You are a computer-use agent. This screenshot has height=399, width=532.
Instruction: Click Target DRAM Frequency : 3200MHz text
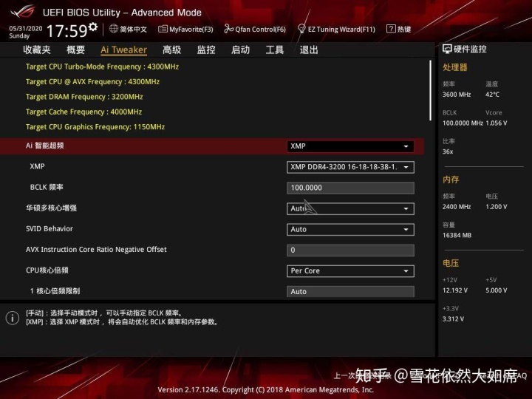84,97
